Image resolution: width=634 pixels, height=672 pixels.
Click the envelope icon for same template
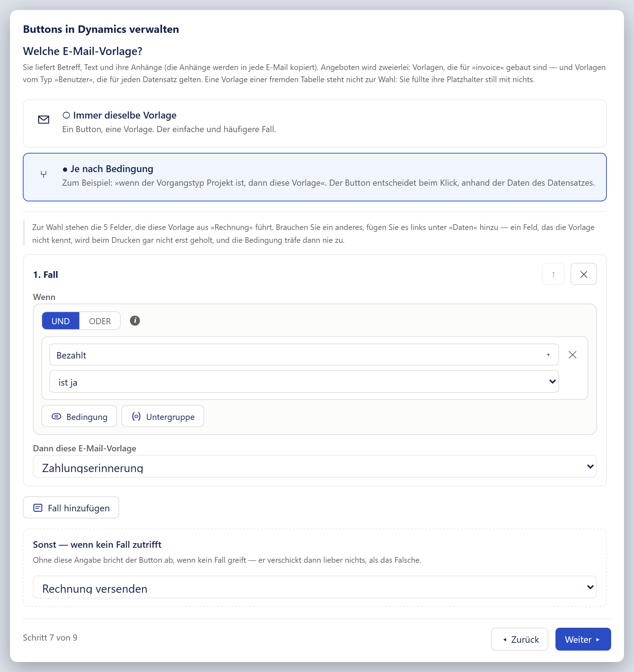44,120
